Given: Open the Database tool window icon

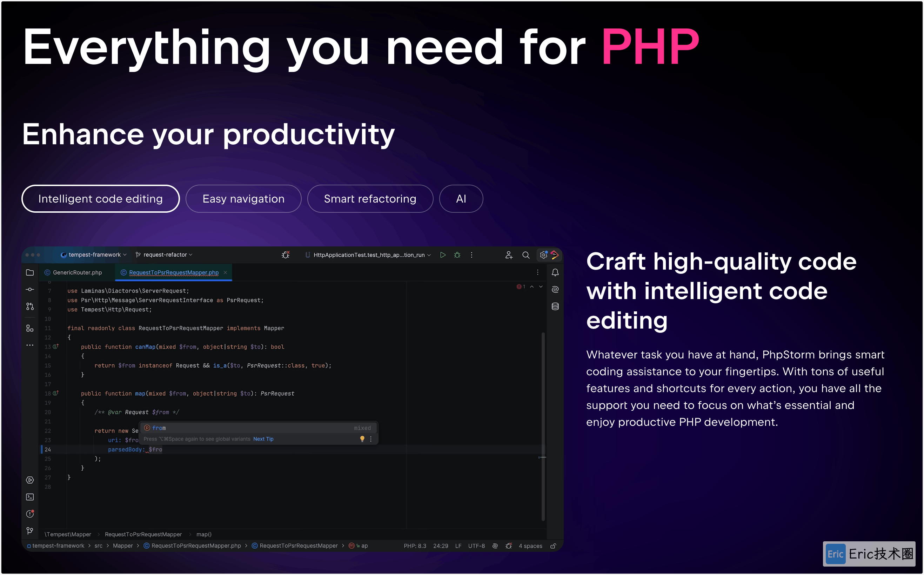Looking at the screenshot, I should 555,306.
